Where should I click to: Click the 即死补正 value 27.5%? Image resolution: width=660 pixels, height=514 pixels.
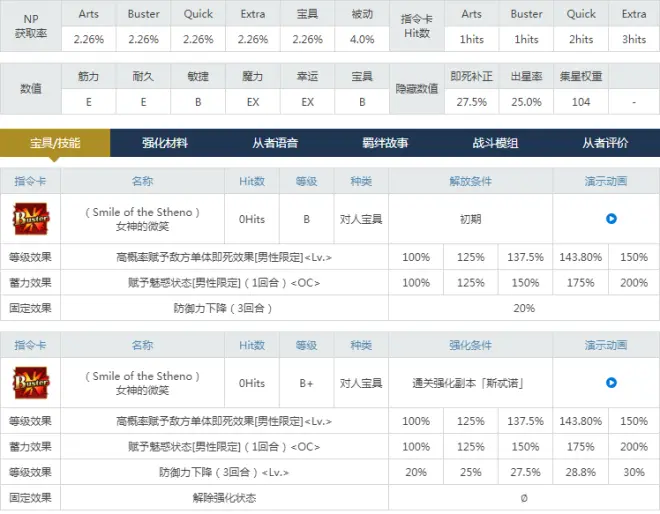(x=471, y=102)
